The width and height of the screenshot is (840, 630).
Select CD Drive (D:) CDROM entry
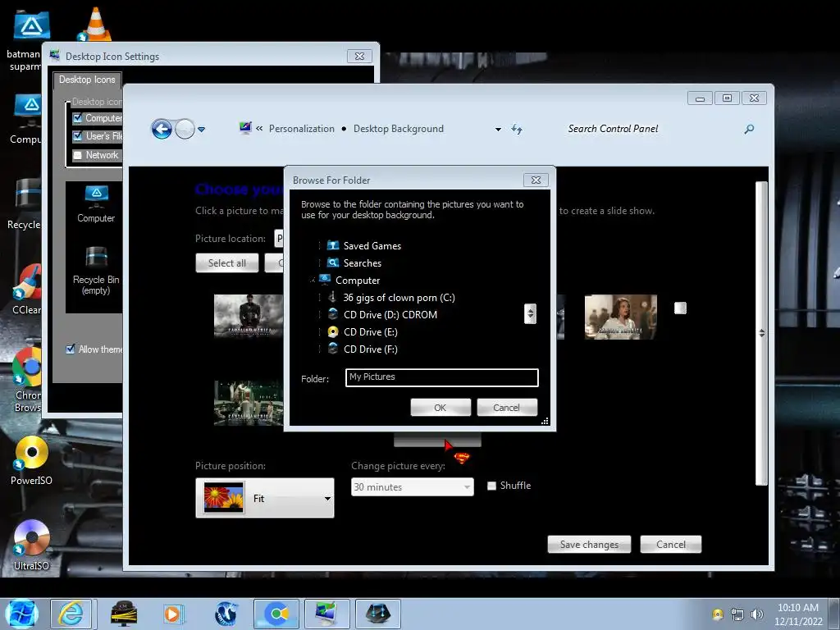click(390, 314)
